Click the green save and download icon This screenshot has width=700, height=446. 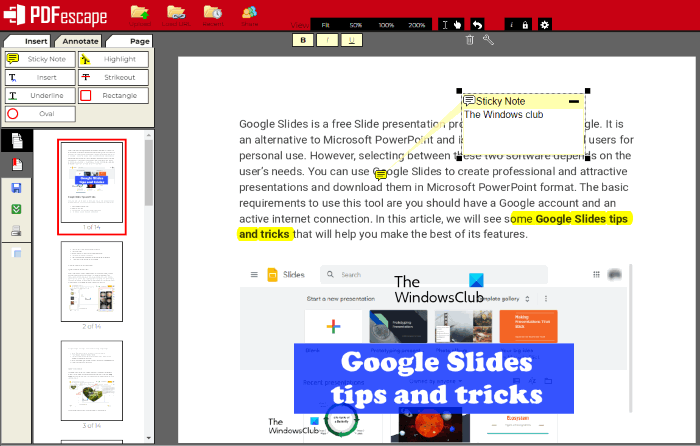coord(17,209)
